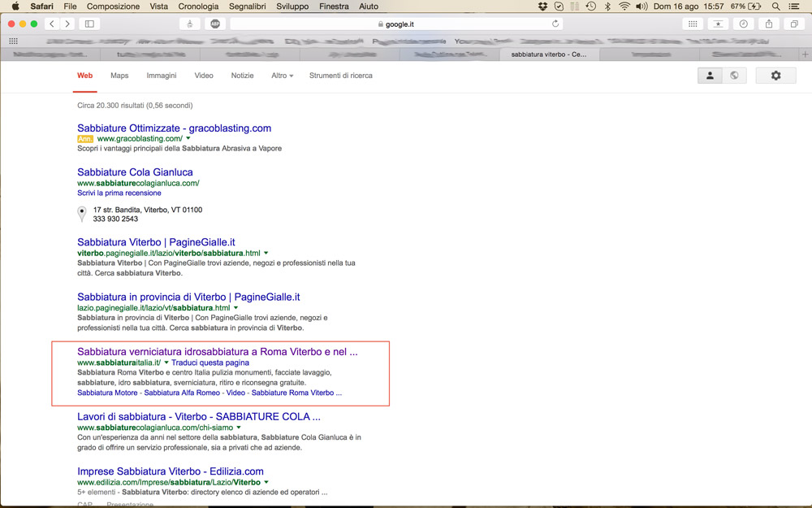Expand options arrow for gracoblasting.com ad
This screenshot has width=812, height=508.
point(188,138)
